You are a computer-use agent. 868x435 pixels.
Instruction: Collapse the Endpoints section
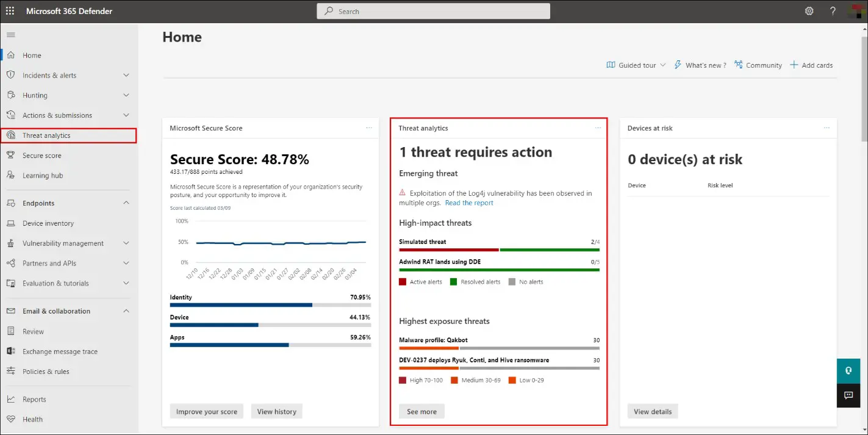tap(126, 203)
